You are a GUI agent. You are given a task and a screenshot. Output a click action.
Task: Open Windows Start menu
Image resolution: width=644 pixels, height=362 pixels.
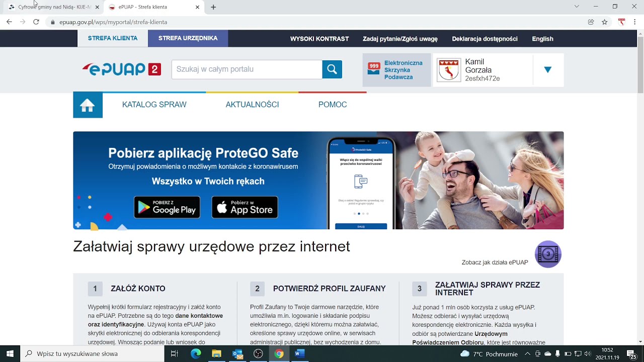coord(10,353)
